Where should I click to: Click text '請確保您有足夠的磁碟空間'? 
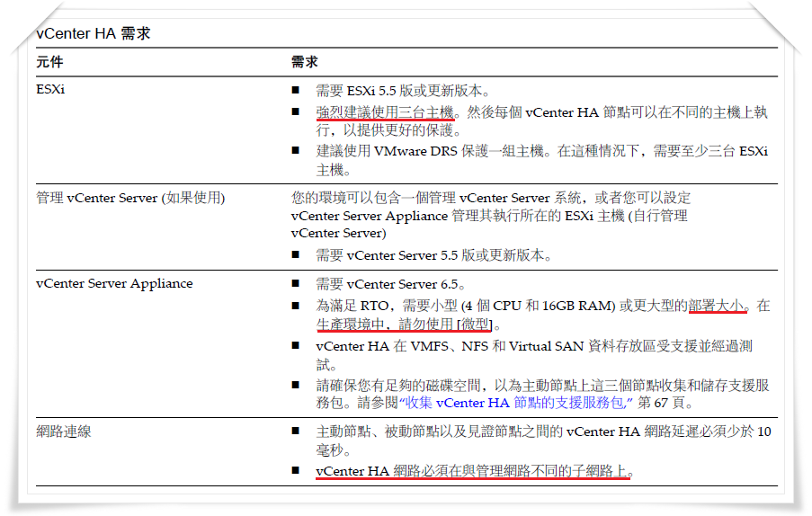pyautogui.click(x=398, y=386)
